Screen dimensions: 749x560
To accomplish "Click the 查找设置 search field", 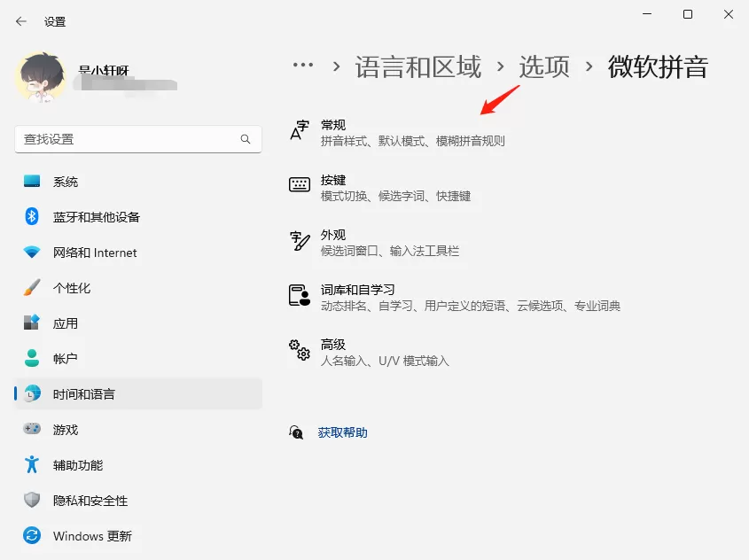I will [x=138, y=139].
